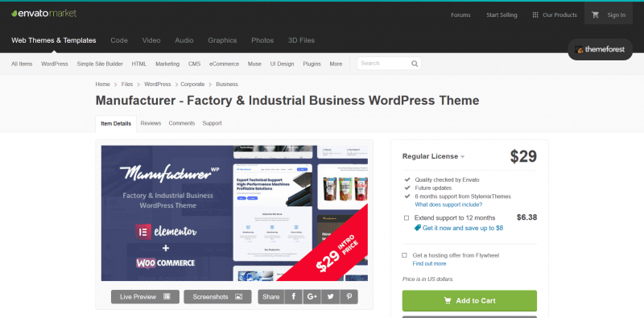
Task: Open the Audio section
Action: [x=184, y=40]
